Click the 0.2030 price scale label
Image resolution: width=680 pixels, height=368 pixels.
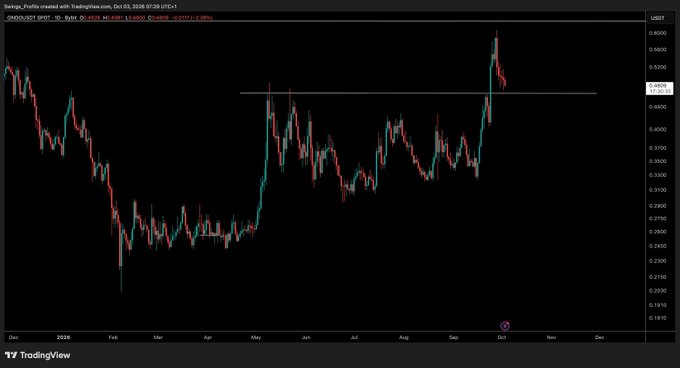[x=657, y=290]
